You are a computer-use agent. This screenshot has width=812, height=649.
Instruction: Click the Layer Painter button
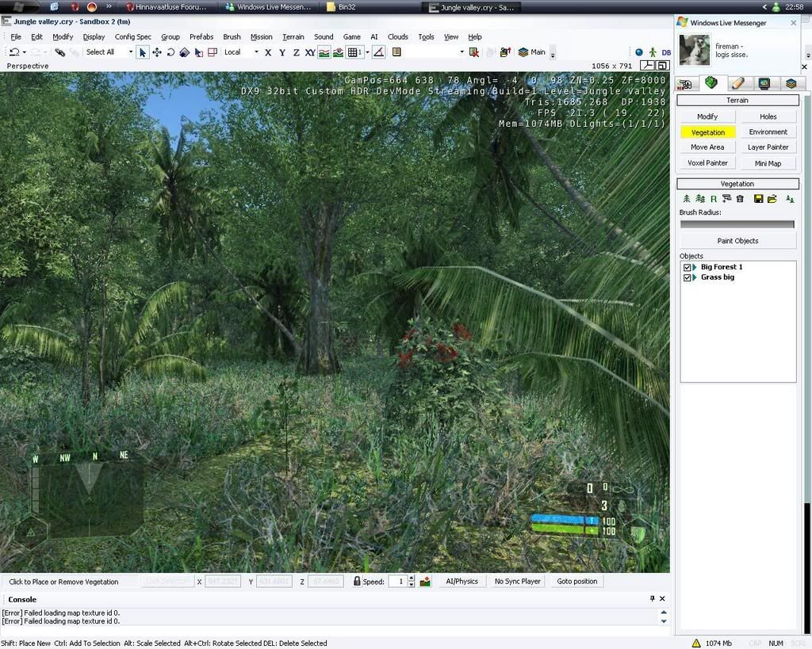(x=768, y=147)
